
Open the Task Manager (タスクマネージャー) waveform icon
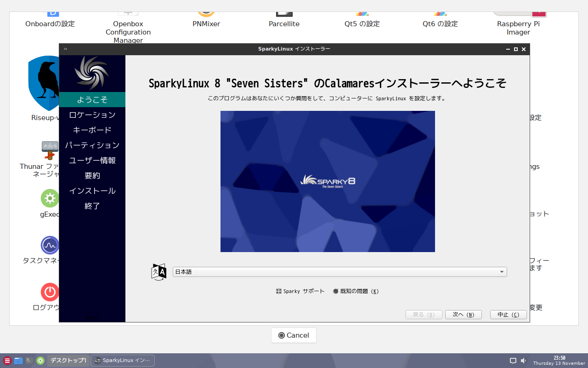tap(50, 245)
